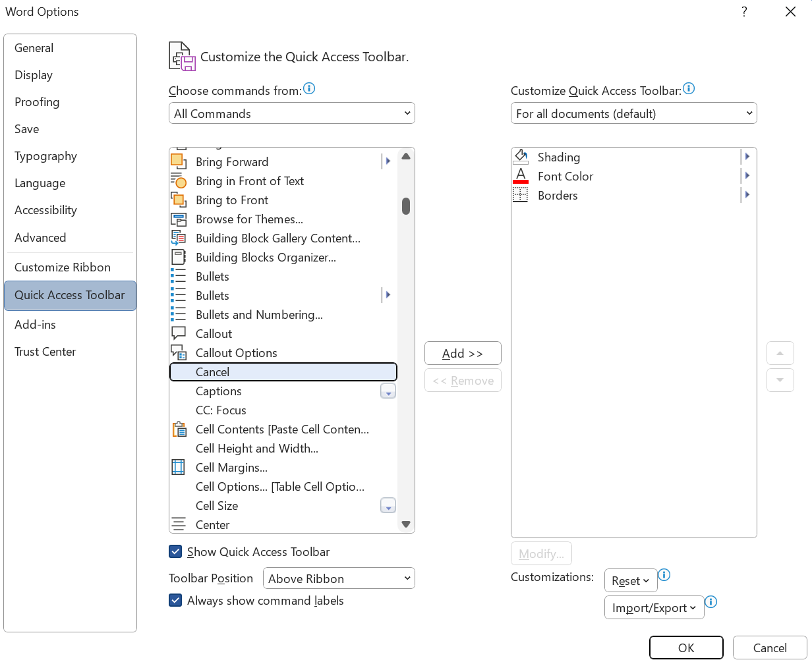
Task: Click the commands list scrollbar thumb
Action: click(406, 206)
